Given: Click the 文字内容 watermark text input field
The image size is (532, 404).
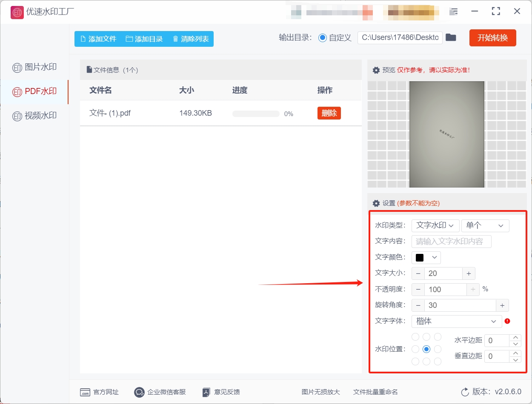Looking at the screenshot, I should (451, 241).
